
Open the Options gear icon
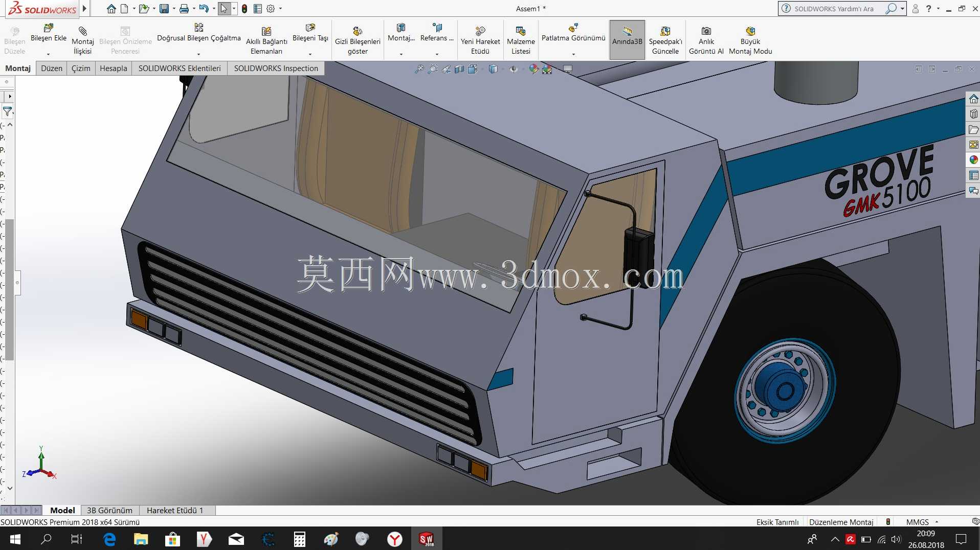tap(271, 9)
